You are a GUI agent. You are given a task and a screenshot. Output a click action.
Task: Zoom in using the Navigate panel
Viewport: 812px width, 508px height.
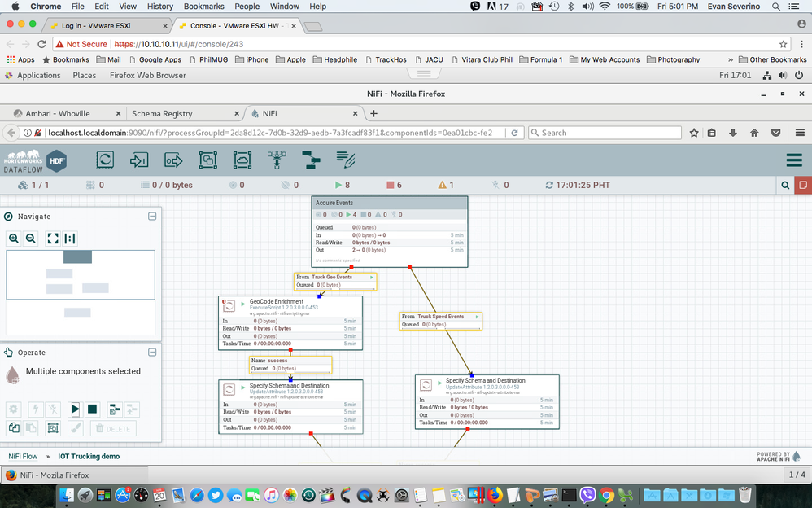(x=14, y=239)
